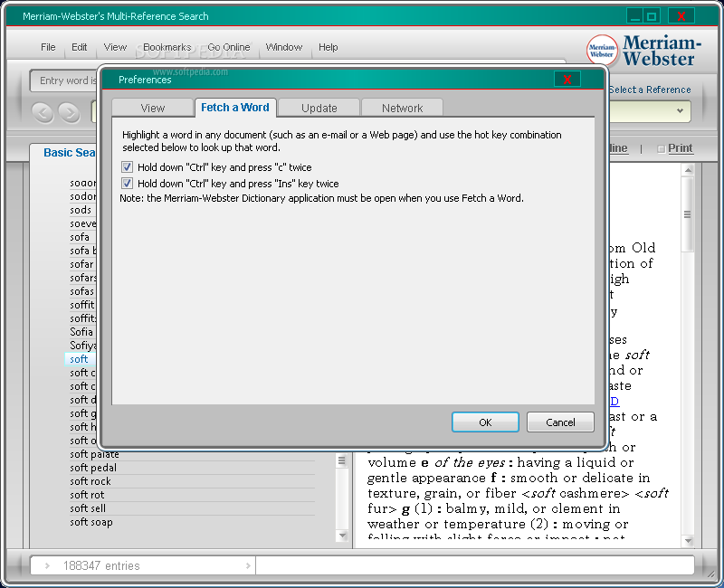Open the File menu

48,47
